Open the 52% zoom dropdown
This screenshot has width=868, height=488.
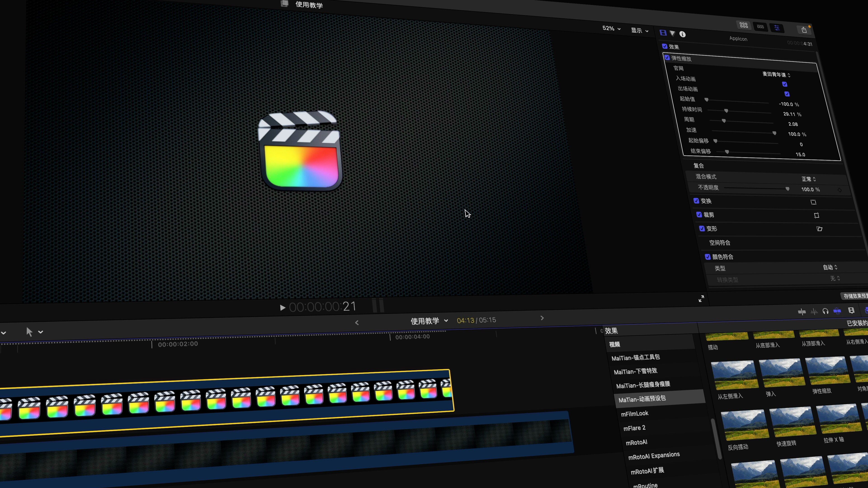point(611,29)
